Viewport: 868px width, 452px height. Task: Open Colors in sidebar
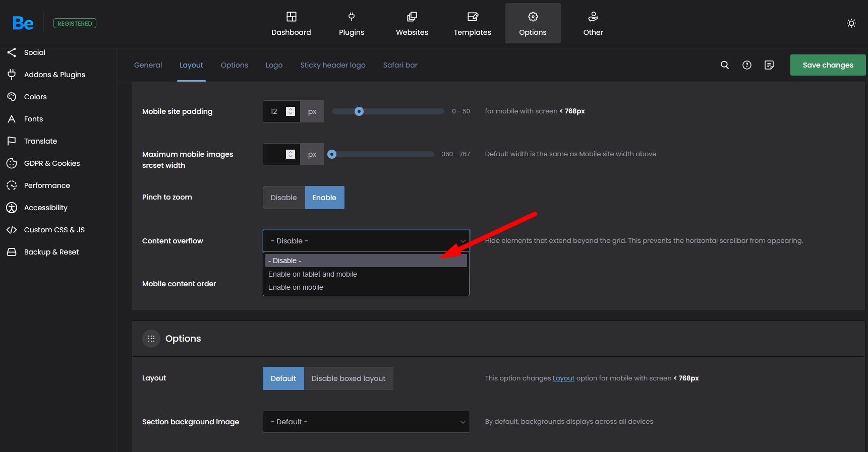pos(35,97)
